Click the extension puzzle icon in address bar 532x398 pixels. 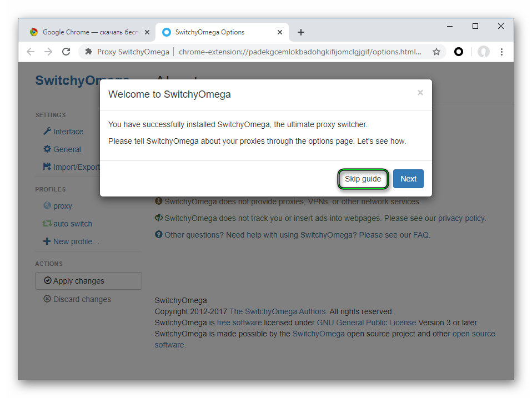point(88,52)
